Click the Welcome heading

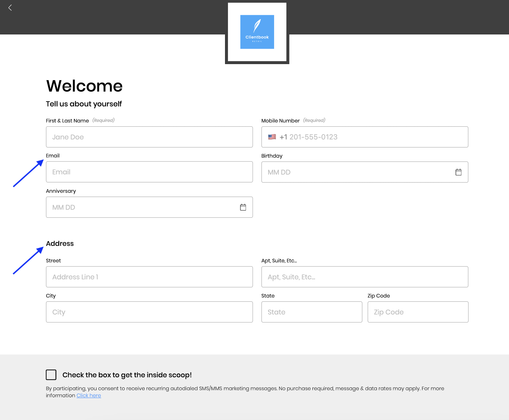click(84, 86)
